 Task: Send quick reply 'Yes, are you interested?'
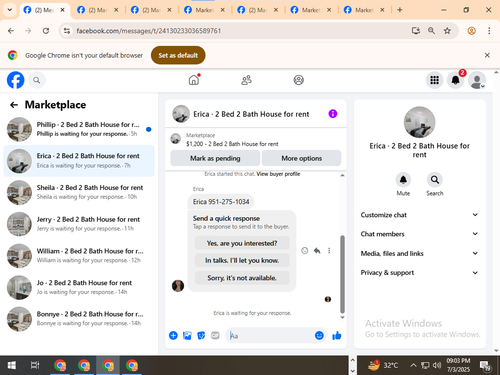pos(242,243)
